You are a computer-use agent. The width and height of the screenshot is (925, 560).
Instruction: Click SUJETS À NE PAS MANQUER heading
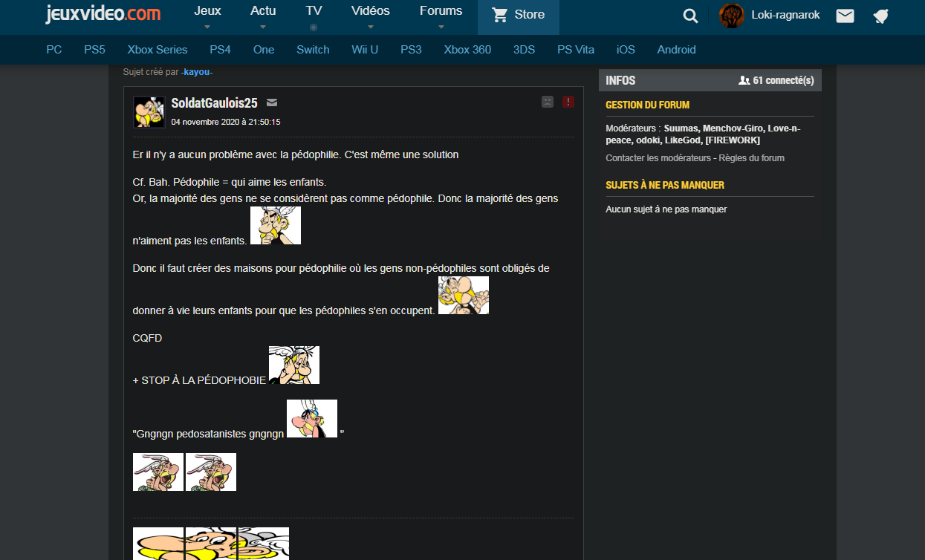coord(665,185)
